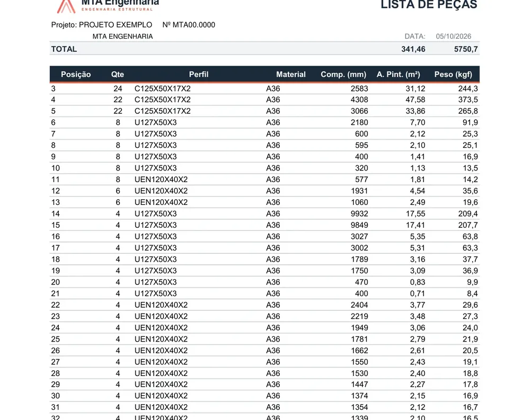Viewport: 530px width, 420px height.
Task: Click position number 16
Action: pyautogui.click(x=56, y=237)
